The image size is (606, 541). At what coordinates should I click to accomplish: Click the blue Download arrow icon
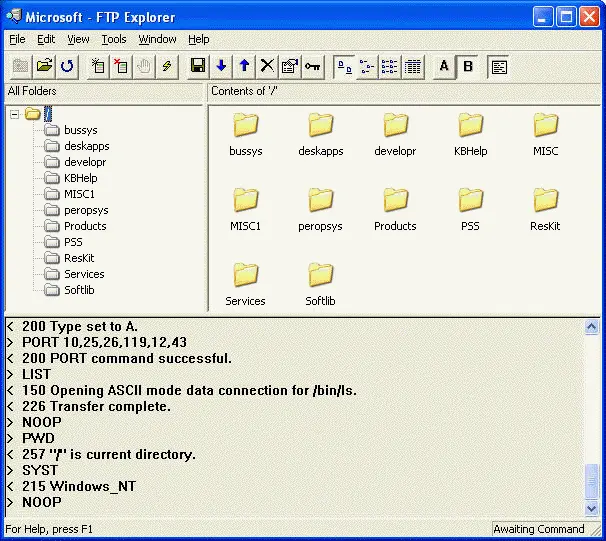[221, 66]
